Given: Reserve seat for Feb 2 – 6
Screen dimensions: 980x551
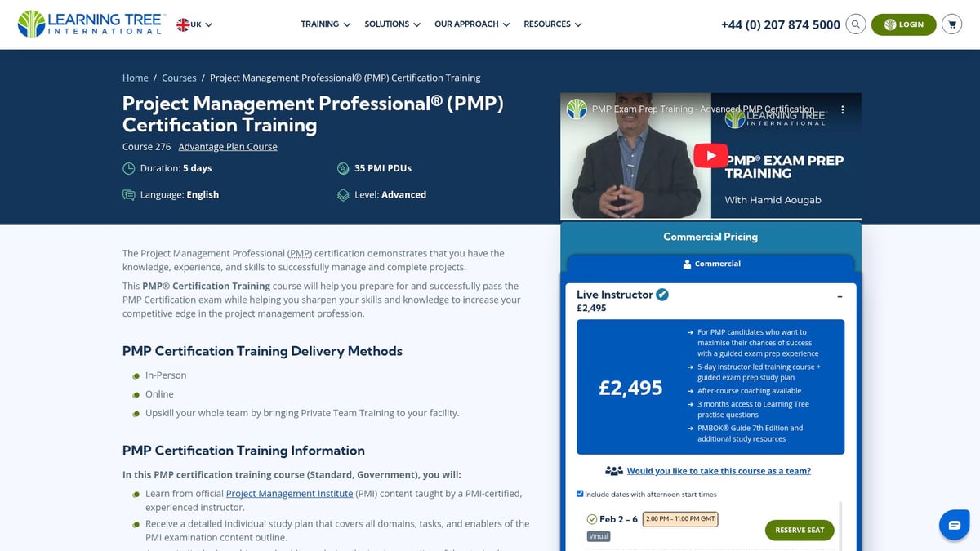Looking at the screenshot, I should (x=800, y=530).
